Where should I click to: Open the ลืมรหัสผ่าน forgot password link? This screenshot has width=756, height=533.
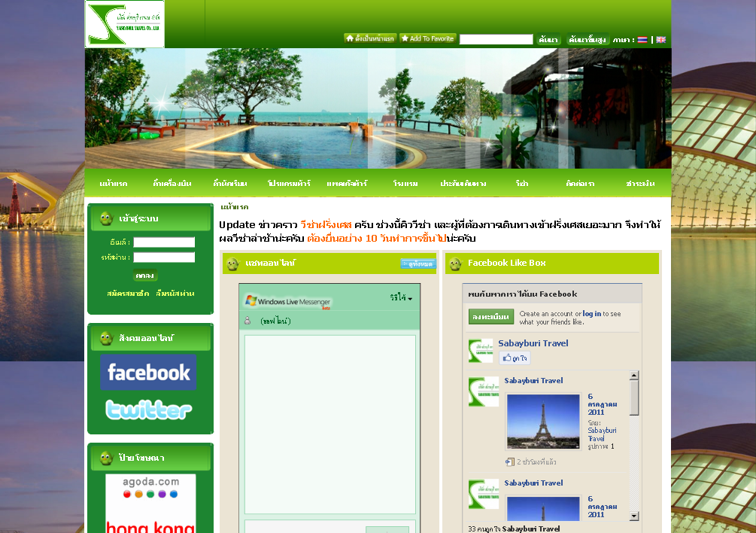175,294
